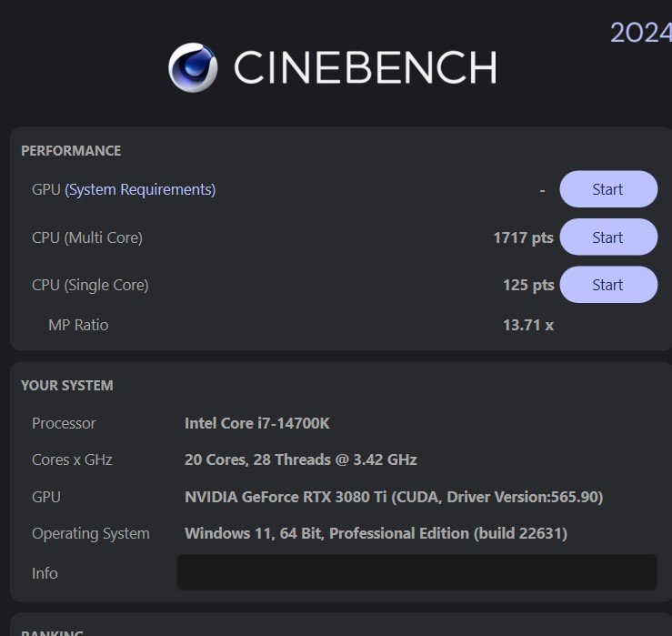Click the 13.71 x MP Ratio value
This screenshot has width=672, height=636.
click(528, 325)
